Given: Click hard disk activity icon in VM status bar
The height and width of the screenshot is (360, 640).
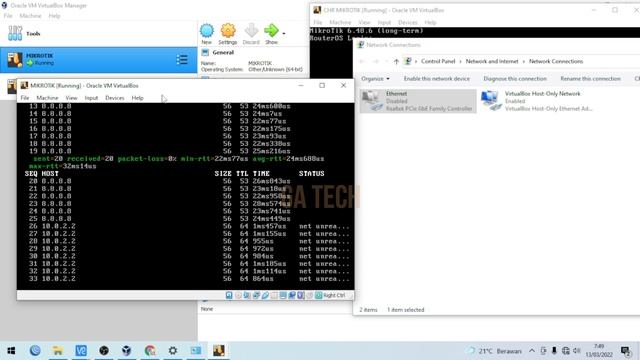Looking at the screenshot, I should point(229,295).
